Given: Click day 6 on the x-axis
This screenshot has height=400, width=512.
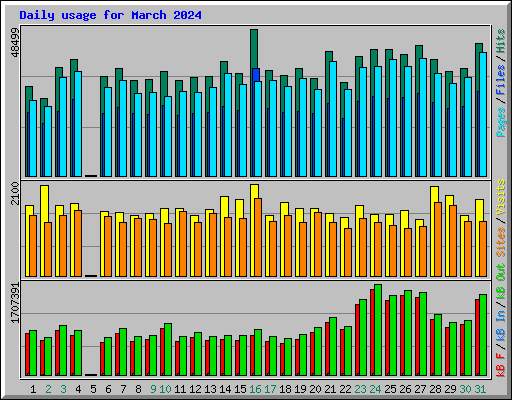Looking at the screenshot, I should 108,389.
